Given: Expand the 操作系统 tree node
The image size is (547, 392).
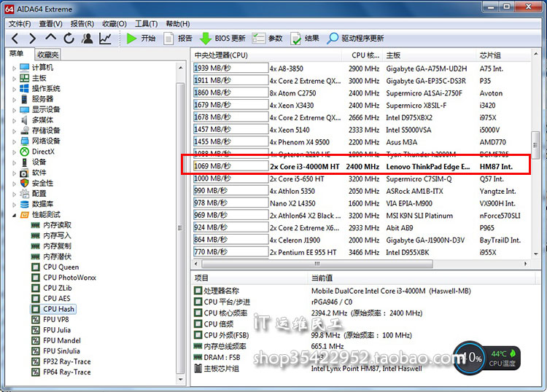Looking at the screenshot, I should [15, 89].
